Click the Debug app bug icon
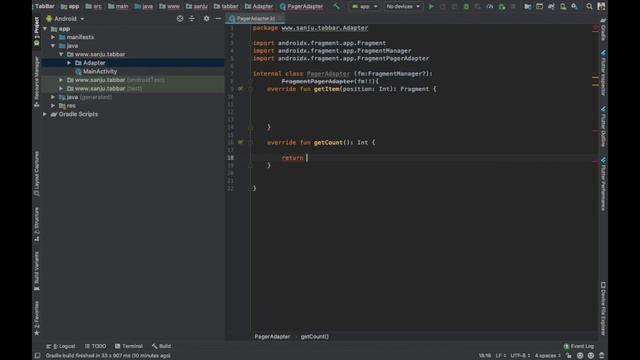Image resolution: width=640 pixels, height=360 pixels. click(x=466, y=7)
